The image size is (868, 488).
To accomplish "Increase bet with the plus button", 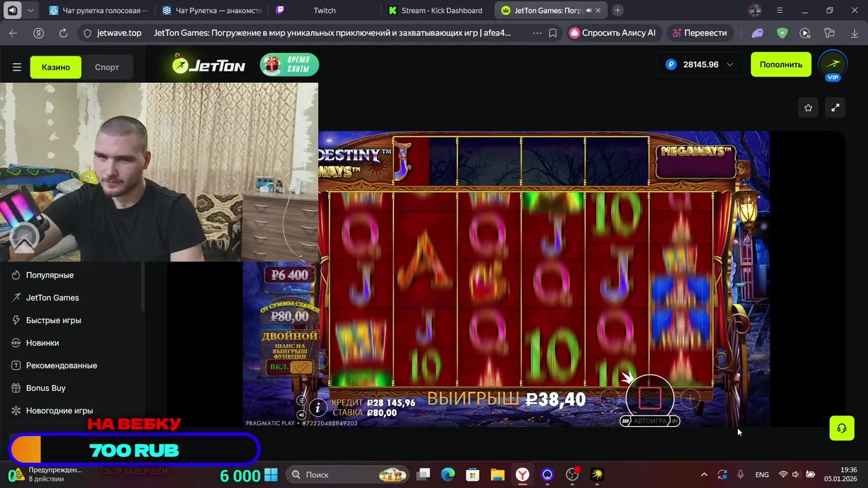I will [x=689, y=400].
